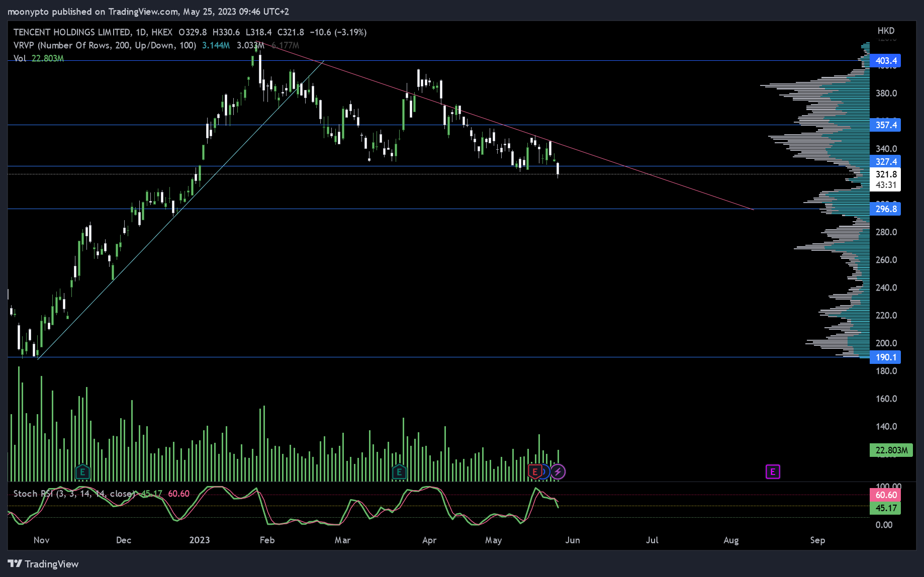Click the high price value H330.6

click(226, 32)
